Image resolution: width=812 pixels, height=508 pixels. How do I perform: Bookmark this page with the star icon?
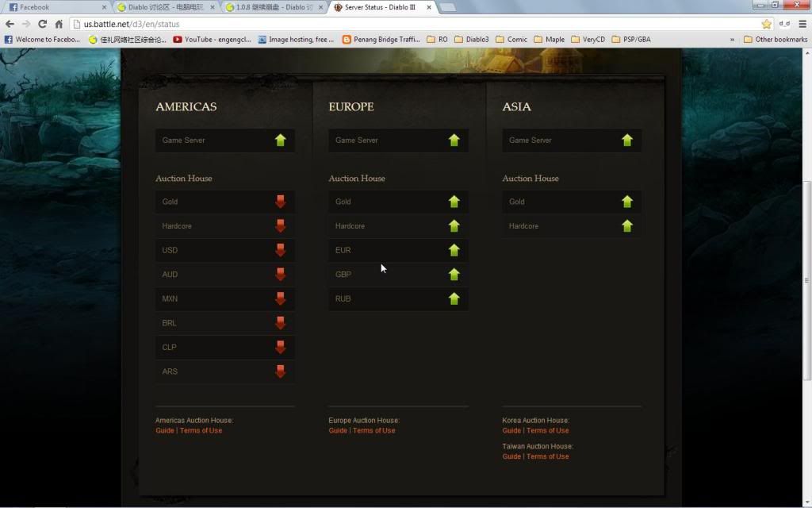point(767,24)
